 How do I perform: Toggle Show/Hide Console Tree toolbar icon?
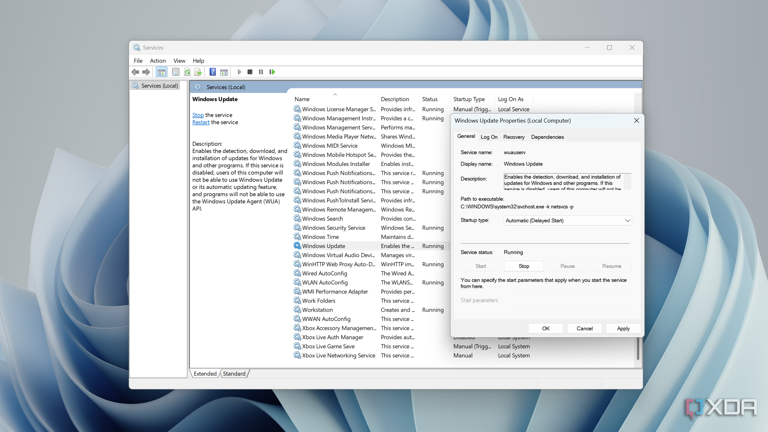tap(161, 72)
